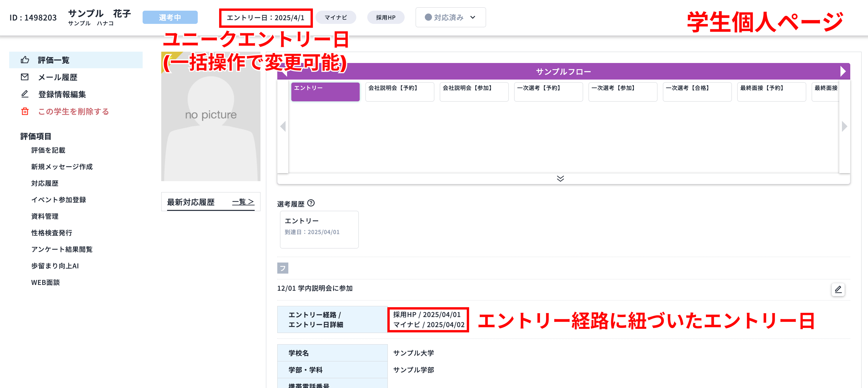
Task: Click the left carousel arrow in the flow panel
Action: click(283, 126)
